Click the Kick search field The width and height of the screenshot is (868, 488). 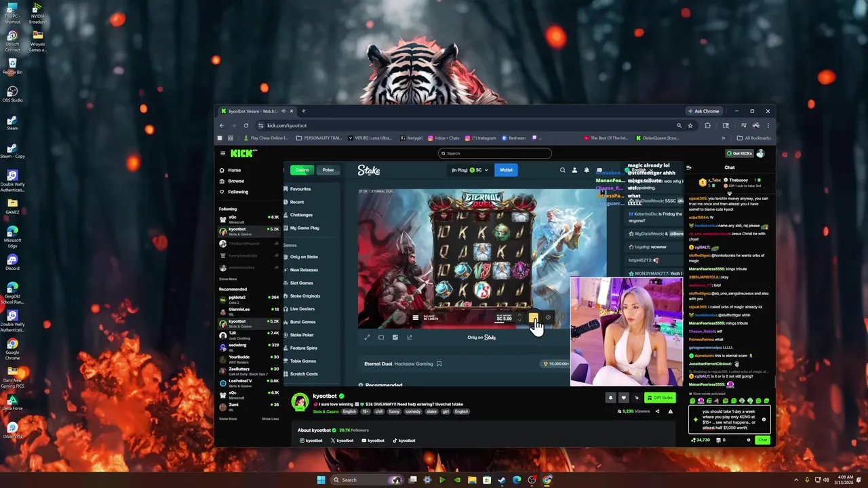point(494,153)
